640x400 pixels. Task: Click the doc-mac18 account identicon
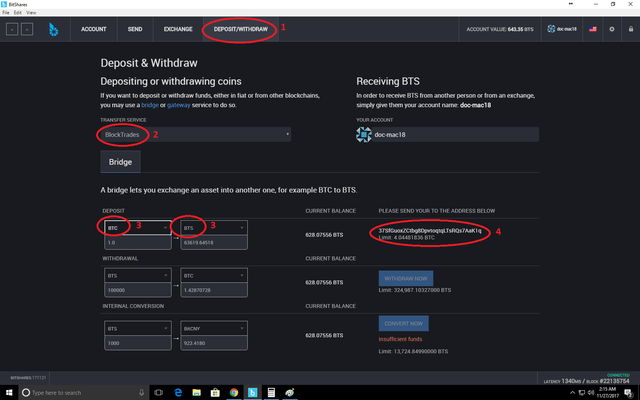(364, 134)
